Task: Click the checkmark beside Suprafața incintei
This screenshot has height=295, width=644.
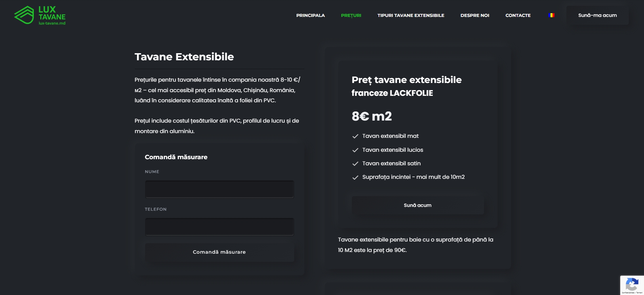Action: (x=355, y=177)
